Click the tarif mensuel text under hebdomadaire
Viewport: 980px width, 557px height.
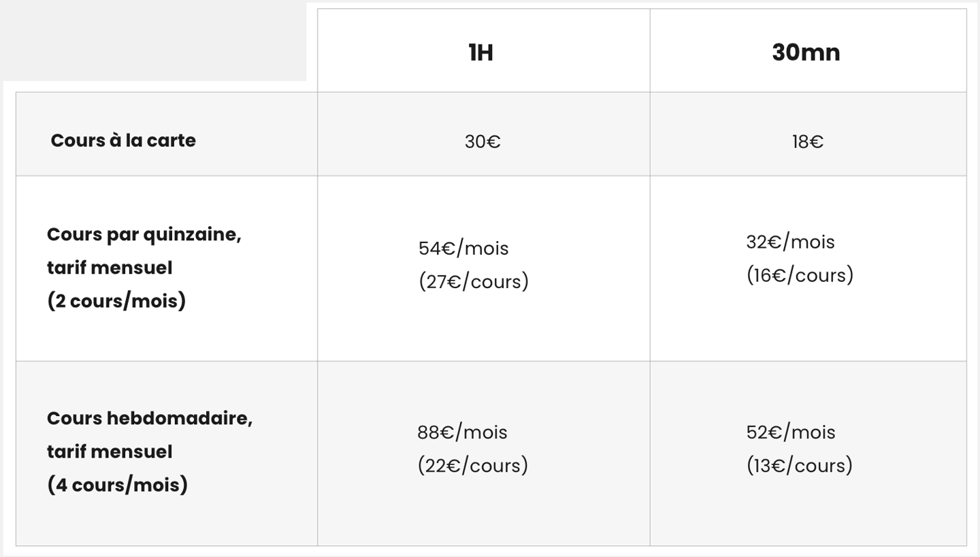(x=110, y=451)
